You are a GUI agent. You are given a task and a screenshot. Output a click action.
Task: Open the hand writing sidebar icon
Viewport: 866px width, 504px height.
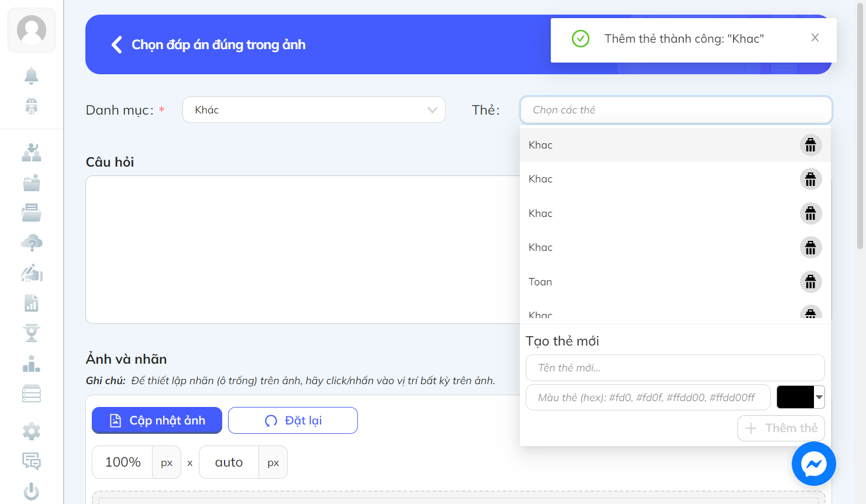(x=32, y=273)
